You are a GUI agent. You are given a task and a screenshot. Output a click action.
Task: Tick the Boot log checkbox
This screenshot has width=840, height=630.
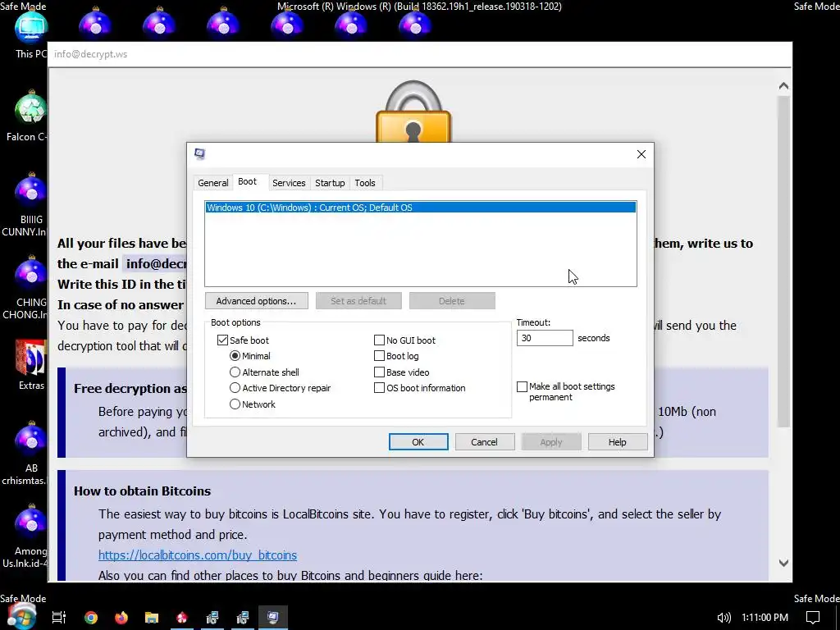coord(379,356)
